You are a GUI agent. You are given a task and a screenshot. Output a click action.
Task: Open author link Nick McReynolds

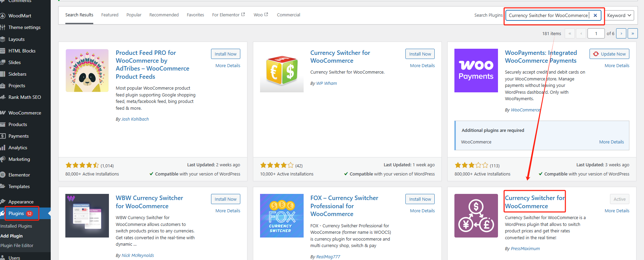pyautogui.click(x=138, y=255)
